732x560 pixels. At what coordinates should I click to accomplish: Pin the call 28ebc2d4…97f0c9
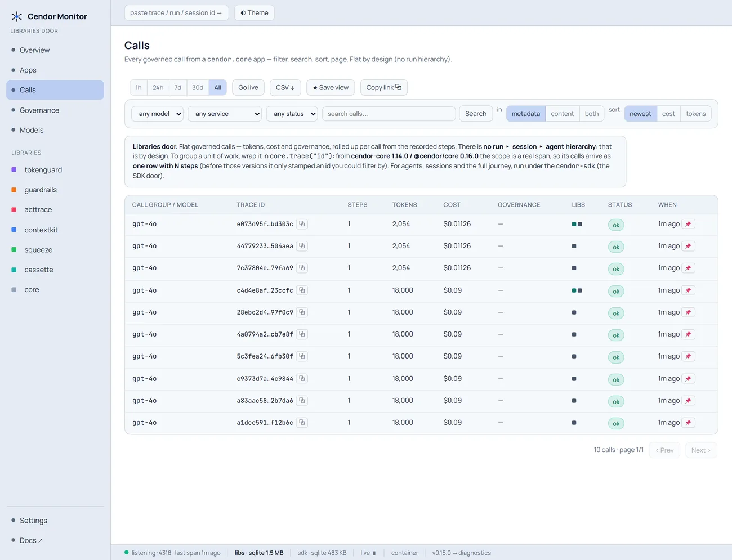click(688, 312)
